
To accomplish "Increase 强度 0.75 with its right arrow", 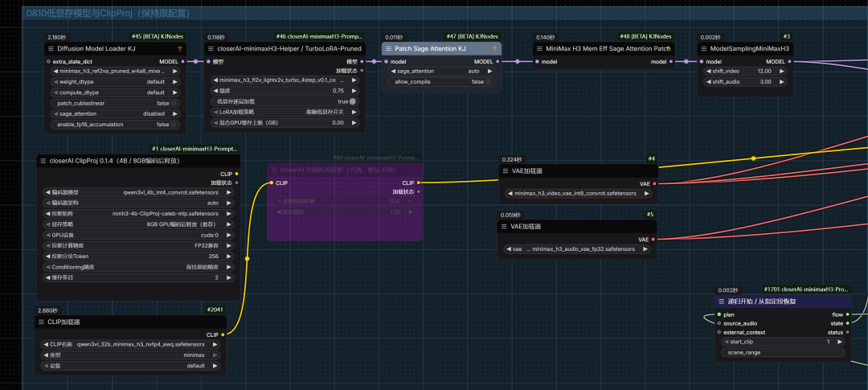I will [353, 91].
